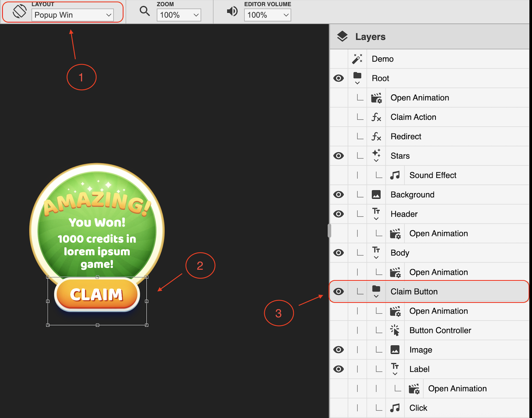Click the Body text type icon

coord(376,250)
